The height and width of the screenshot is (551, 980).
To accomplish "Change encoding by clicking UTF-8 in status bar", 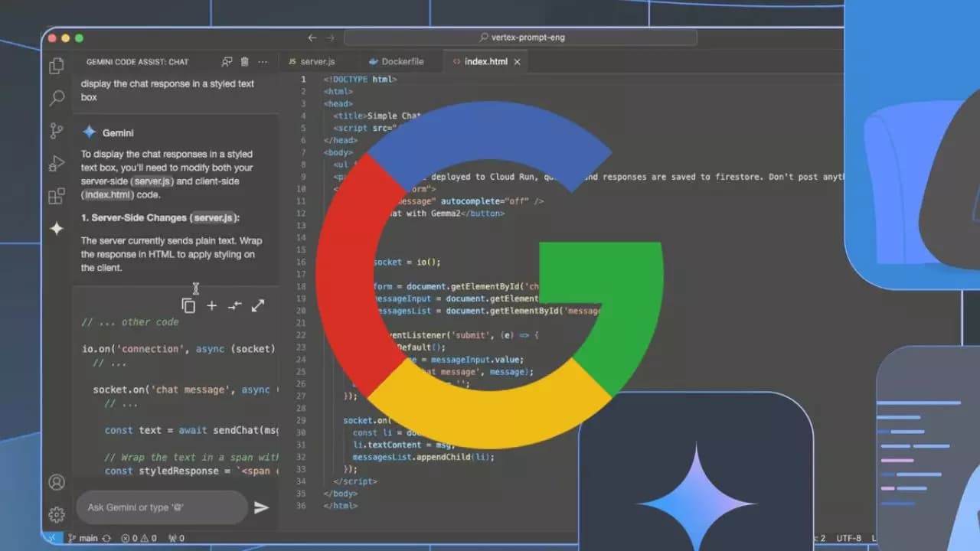I will pos(850,538).
